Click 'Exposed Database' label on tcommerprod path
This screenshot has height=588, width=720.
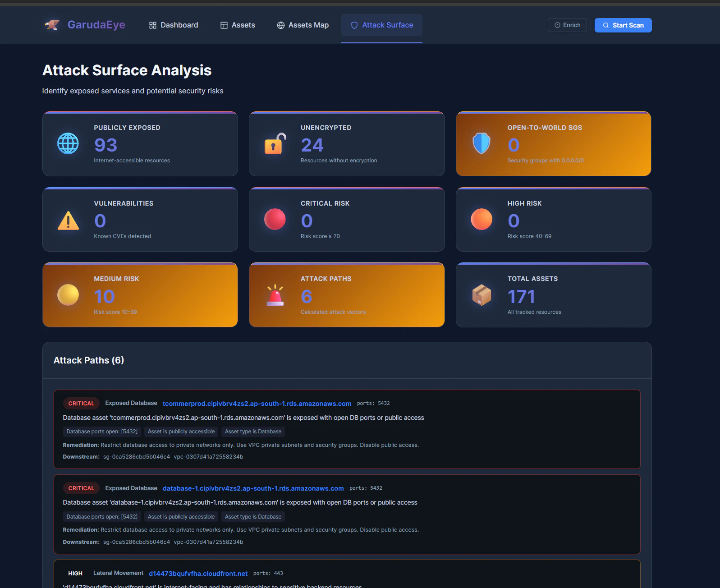131,403
